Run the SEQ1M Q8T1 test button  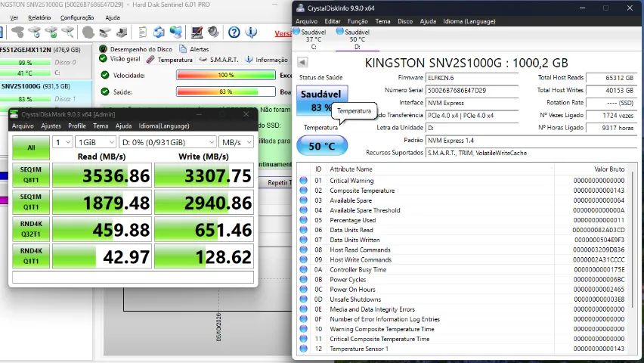click(31, 175)
